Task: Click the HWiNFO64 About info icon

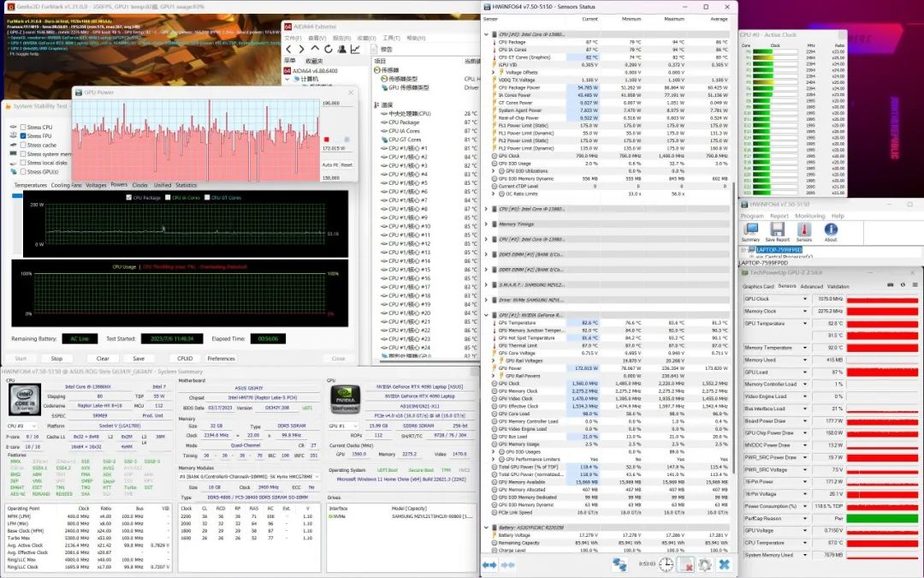Action: pyautogui.click(x=830, y=230)
